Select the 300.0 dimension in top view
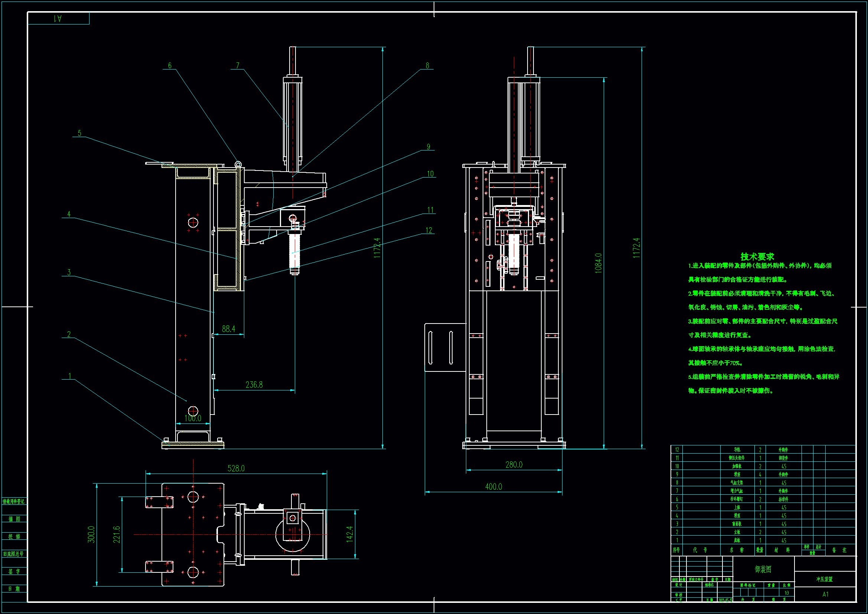The width and height of the screenshot is (868, 614). pos(91,534)
